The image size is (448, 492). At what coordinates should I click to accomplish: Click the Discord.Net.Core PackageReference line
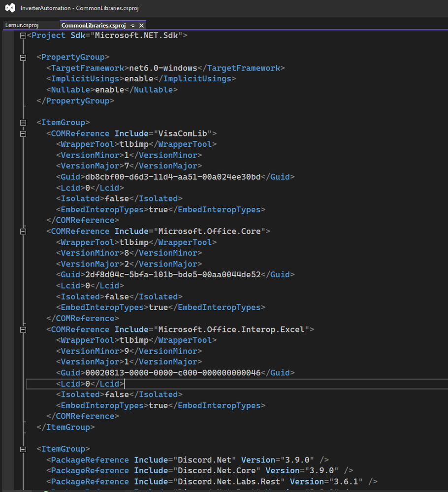(x=200, y=471)
